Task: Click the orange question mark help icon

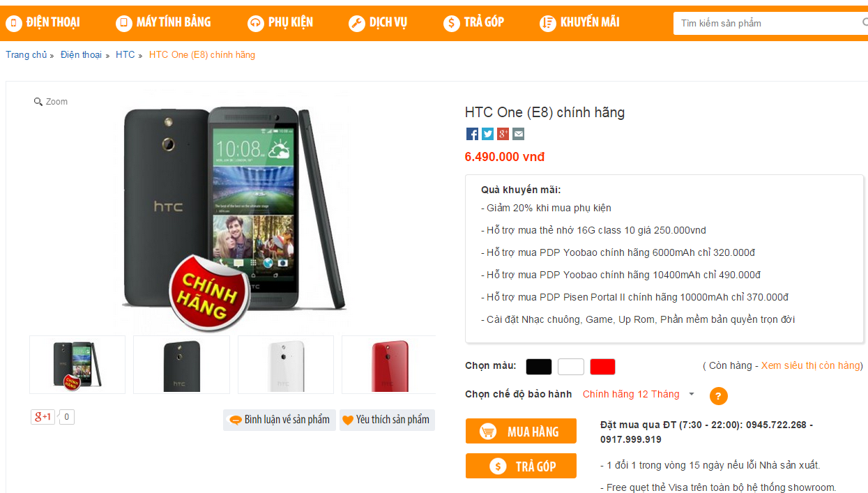Action: (x=719, y=396)
